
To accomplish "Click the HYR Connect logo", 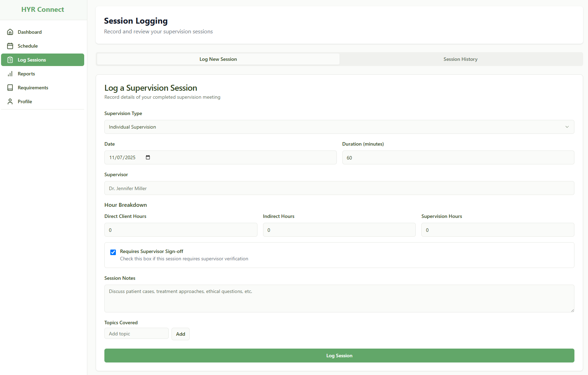I will click(x=42, y=9).
